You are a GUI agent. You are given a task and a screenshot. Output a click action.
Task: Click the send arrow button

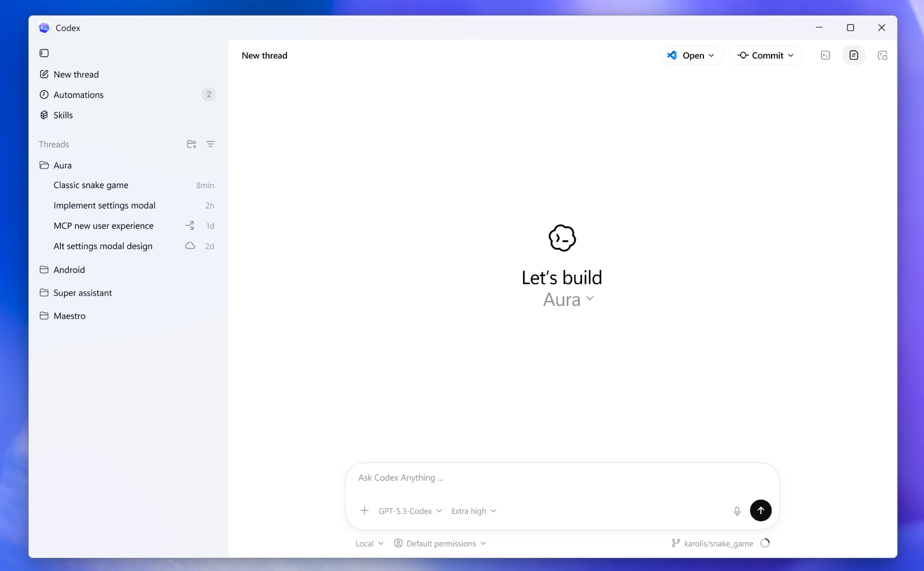[x=761, y=510]
